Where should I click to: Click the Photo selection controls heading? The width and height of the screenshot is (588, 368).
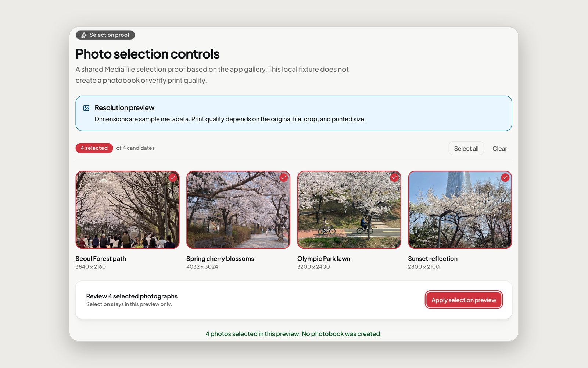click(147, 54)
